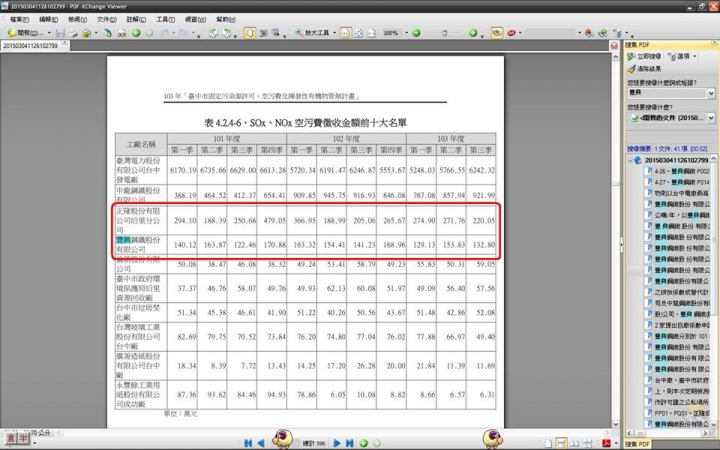Select the Select text tool

click(276, 33)
